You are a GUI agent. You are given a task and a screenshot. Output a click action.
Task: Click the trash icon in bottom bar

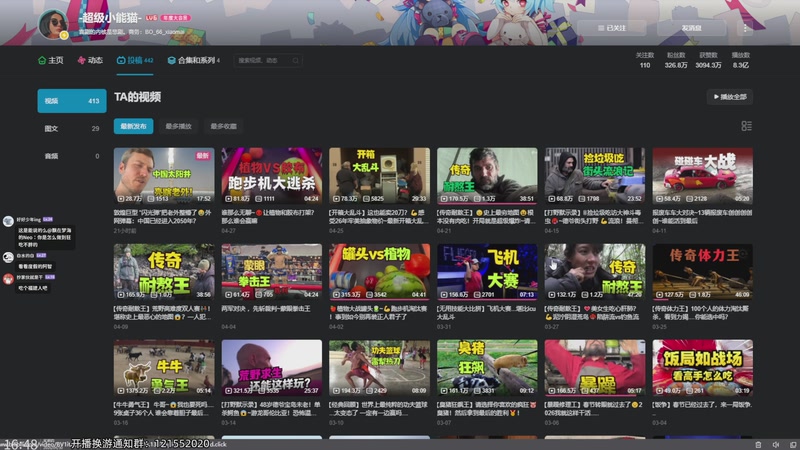(758, 445)
